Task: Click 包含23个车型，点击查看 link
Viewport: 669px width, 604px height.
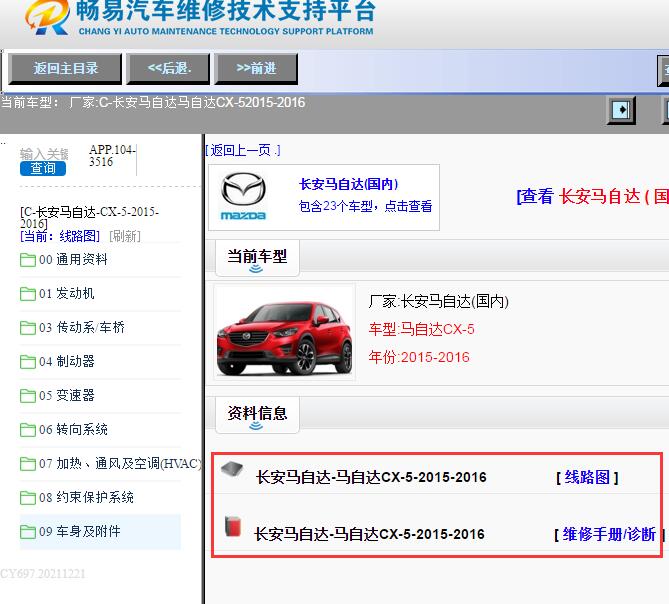Action: click(x=365, y=206)
